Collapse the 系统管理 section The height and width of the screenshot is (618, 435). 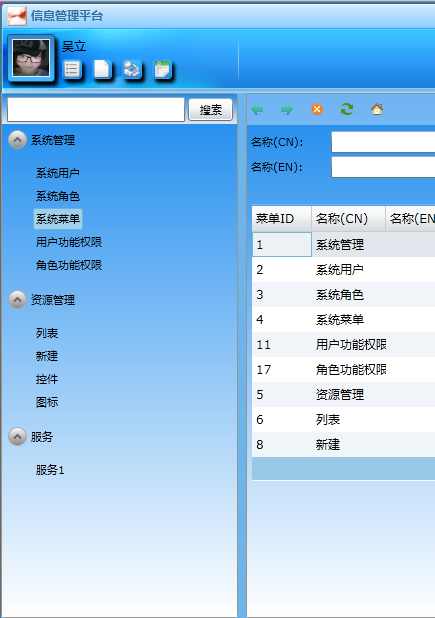(x=17, y=140)
